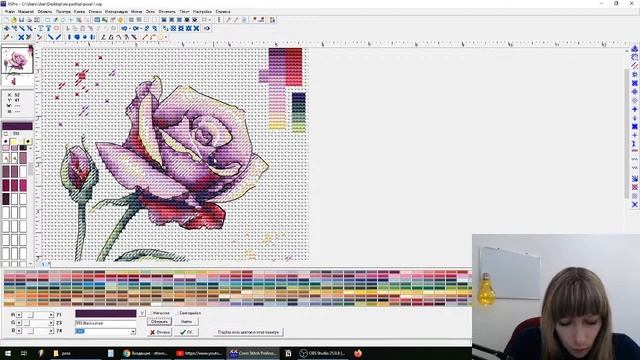Viewport: 640px width, 360px height.
Task: Click the Обновить button
Action: click(160, 322)
